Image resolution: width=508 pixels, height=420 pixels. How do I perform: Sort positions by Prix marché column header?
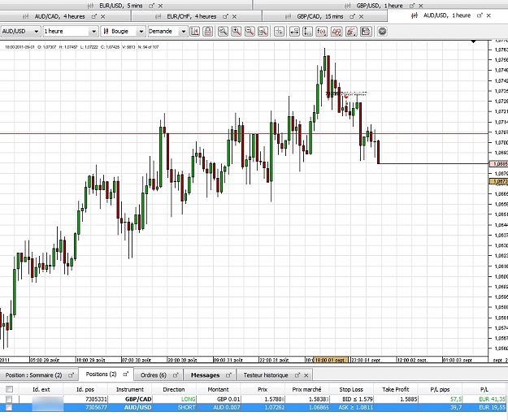(x=306, y=389)
